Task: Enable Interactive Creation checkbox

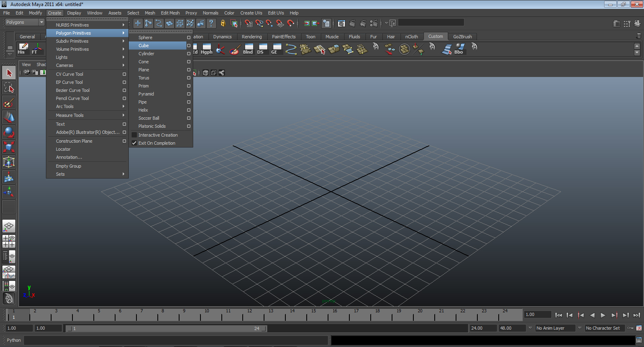Action: [134, 135]
